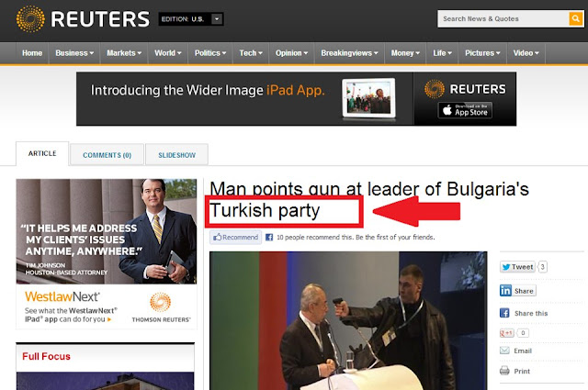Click the Email envelope icon
This screenshot has height=390, width=588.
(x=504, y=351)
